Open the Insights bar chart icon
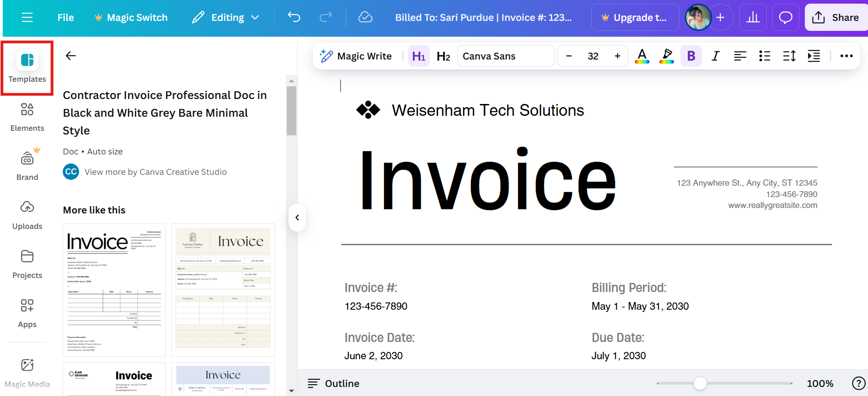Viewport: 868px width, 396px height. tap(753, 18)
